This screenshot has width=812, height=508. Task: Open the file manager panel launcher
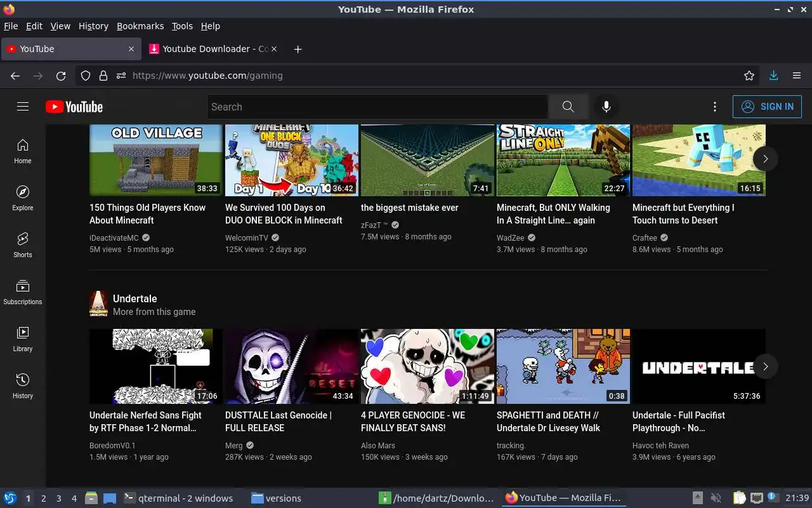[91, 498]
